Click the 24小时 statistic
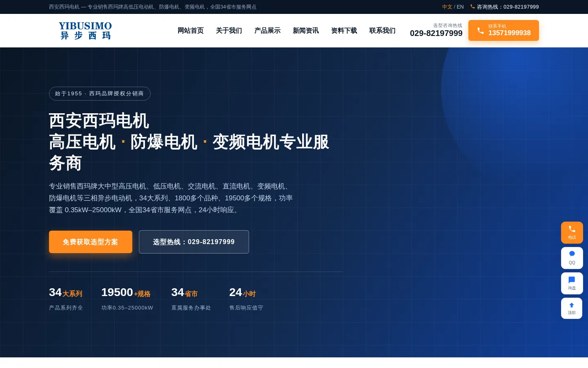 click(x=243, y=293)
